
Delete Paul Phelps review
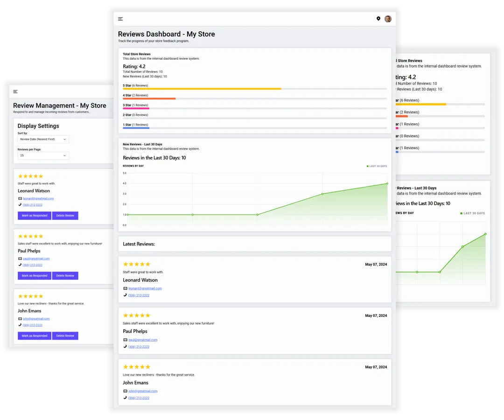(x=65, y=276)
